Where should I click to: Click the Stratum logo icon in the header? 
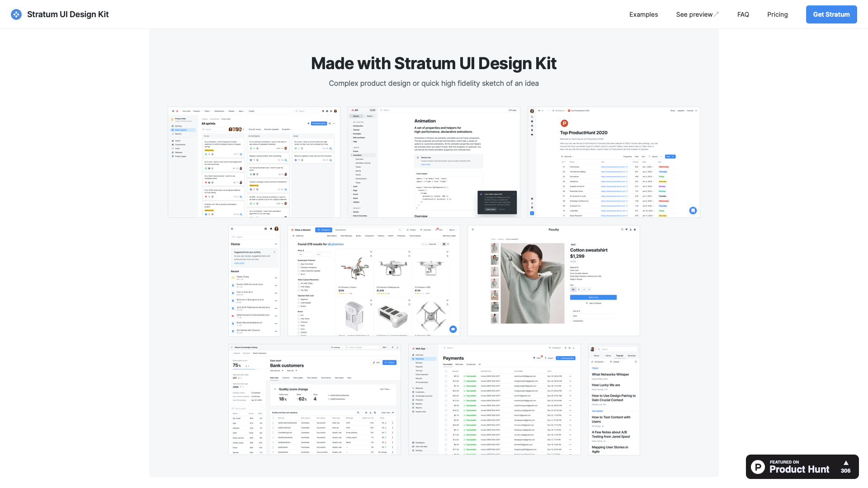tap(16, 14)
